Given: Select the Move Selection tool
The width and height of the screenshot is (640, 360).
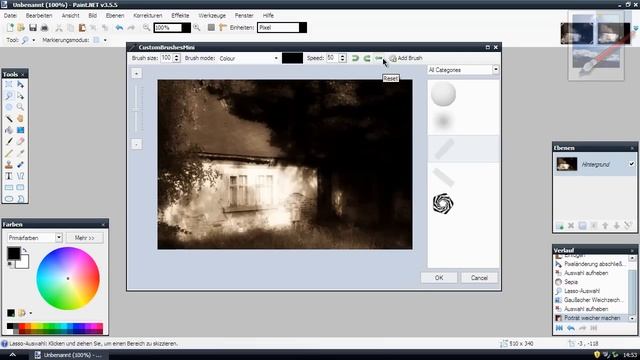Looking at the screenshot, I should 20,96.
